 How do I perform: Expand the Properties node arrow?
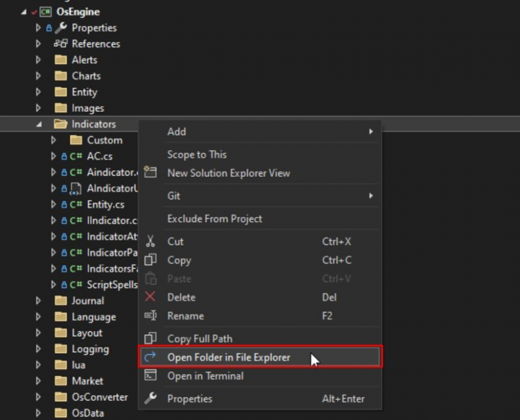pos(38,28)
